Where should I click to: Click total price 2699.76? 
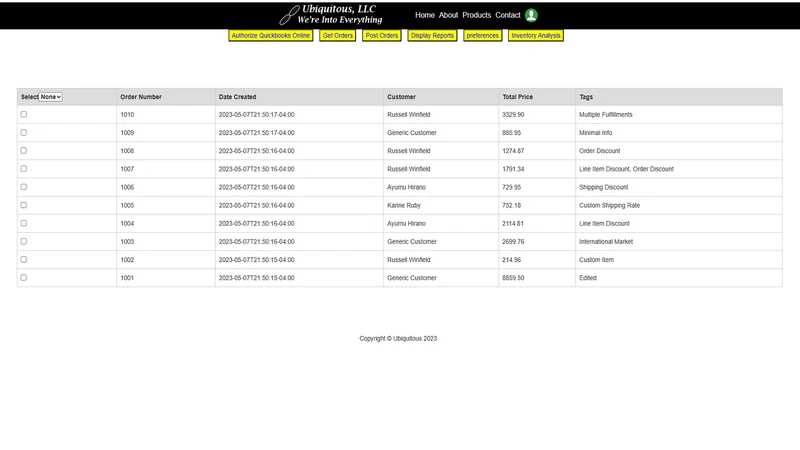click(x=513, y=242)
